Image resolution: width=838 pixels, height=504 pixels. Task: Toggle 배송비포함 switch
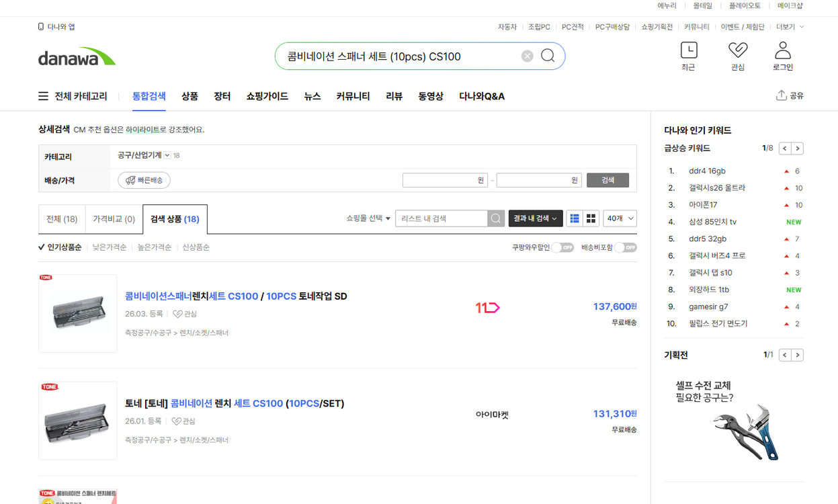pyautogui.click(x=626, y=247)
